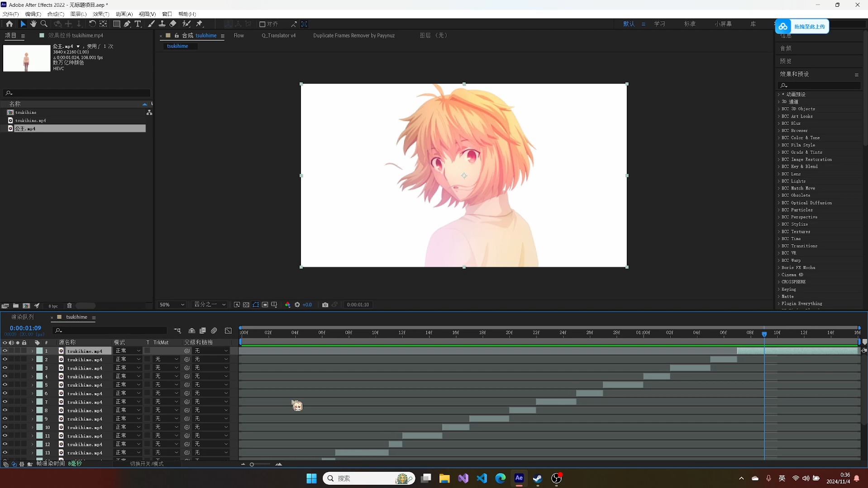The height and width of the screenshot is (488, 868).
Task: Adjust the timeline zoom slider
Action: [x=252, y=464]
